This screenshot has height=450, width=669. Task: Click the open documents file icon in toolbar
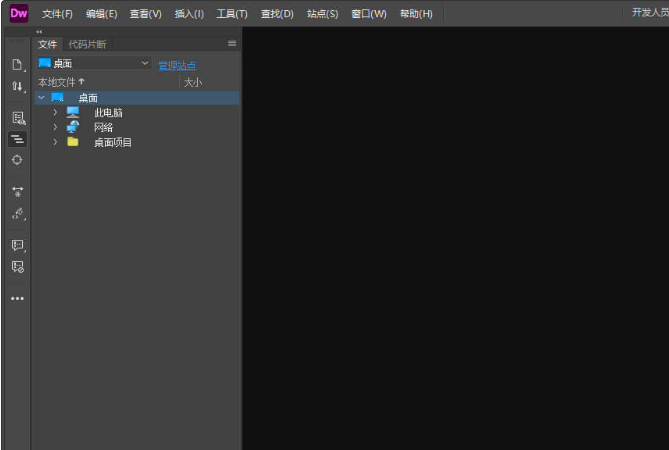(x=17, y=65)
